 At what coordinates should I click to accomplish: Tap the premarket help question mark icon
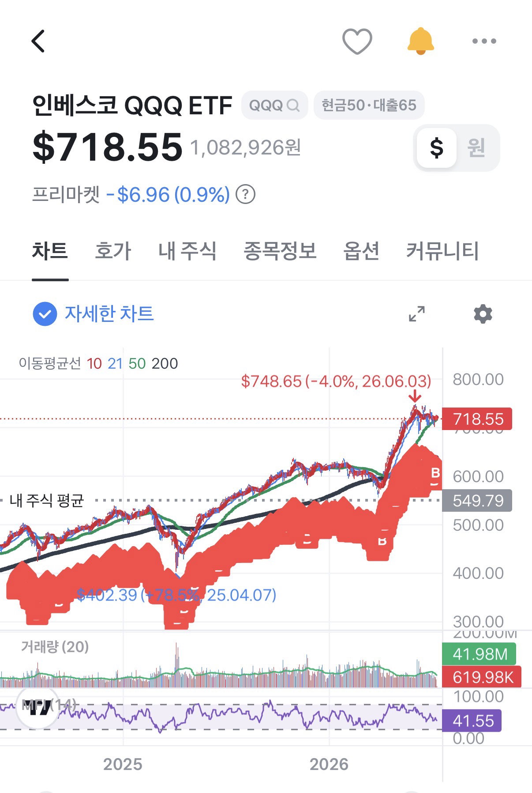pos(245,194)
